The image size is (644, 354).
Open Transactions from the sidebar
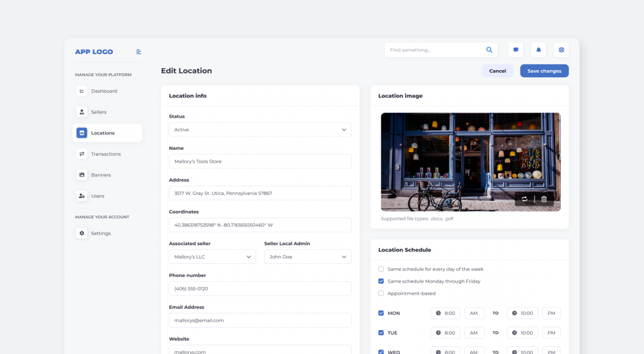point(106,154)
